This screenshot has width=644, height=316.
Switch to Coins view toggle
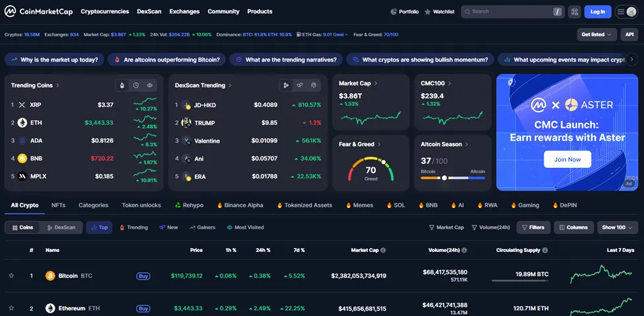[22, 227]
